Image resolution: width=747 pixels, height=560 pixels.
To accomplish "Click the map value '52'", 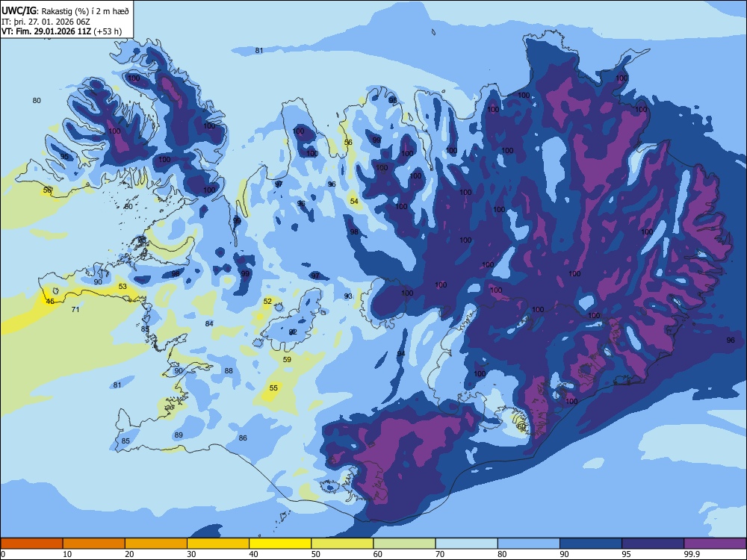I will pos(267,302).
